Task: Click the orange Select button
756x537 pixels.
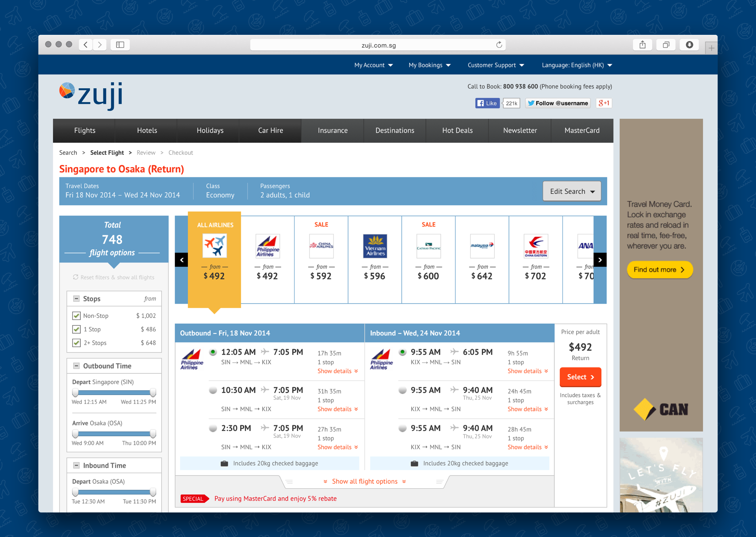Action: coord(580,377)
